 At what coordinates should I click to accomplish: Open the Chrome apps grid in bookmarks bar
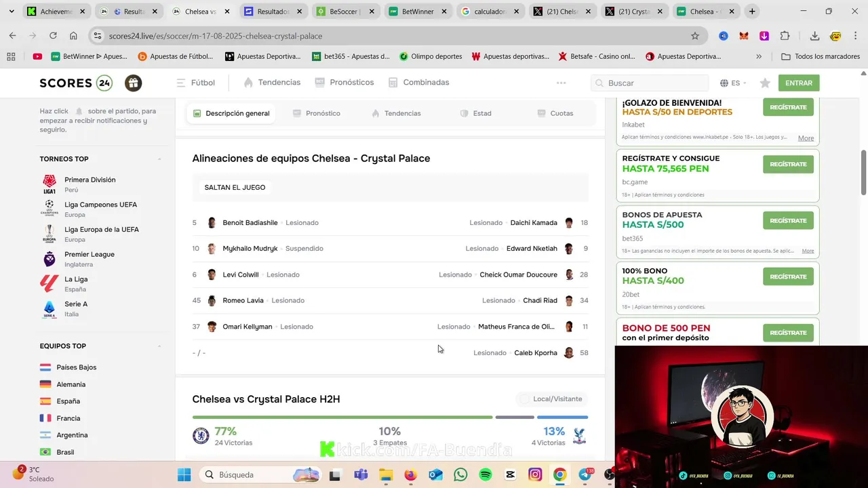point(11,56)
